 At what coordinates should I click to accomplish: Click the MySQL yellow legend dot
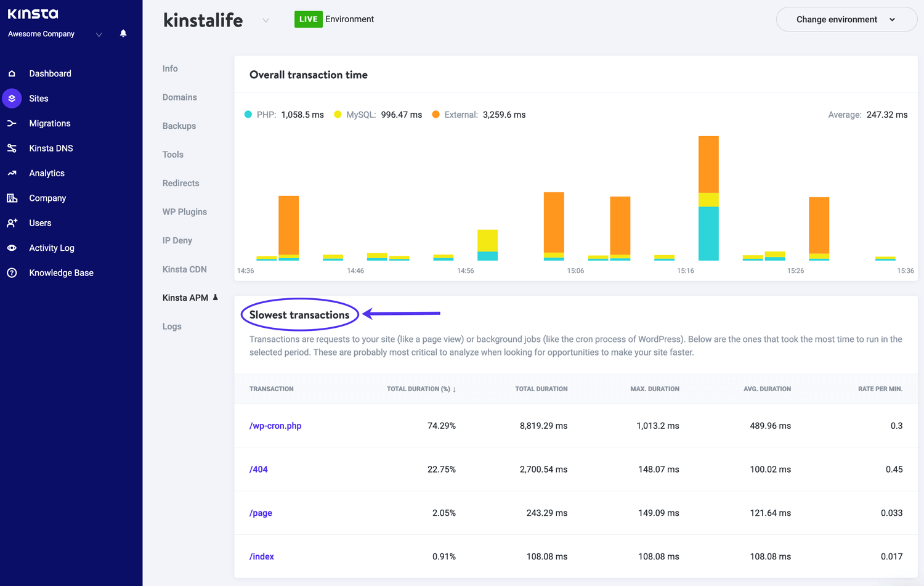coord(338,115)
